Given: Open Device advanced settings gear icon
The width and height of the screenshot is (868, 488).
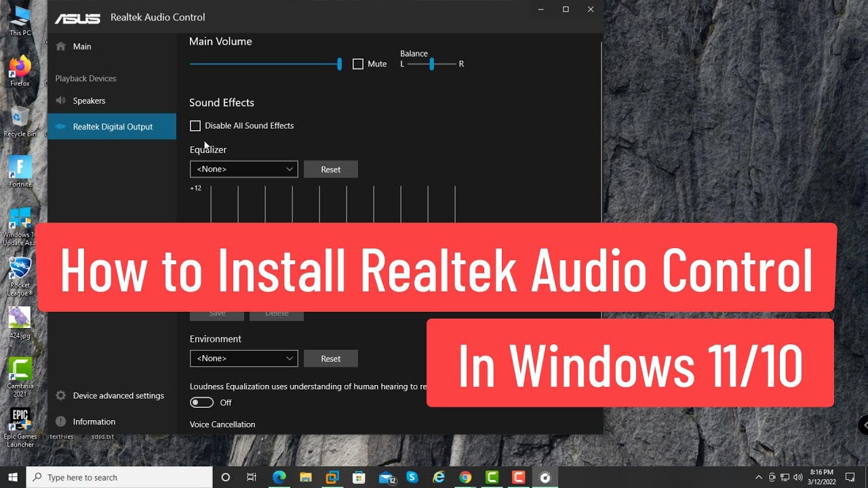Looking at the screenshot, I should pyautogui.click(x=60, y=395).
